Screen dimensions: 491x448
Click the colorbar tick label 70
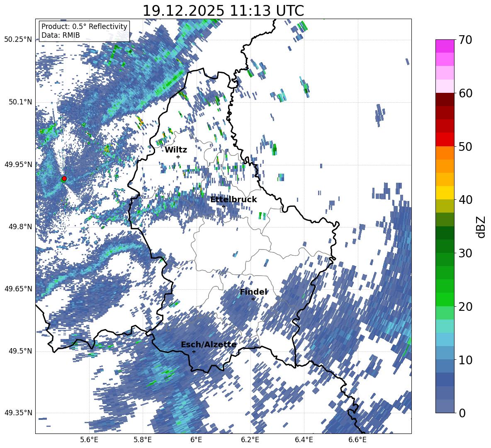pyautogui.click(x=465, y=40)
